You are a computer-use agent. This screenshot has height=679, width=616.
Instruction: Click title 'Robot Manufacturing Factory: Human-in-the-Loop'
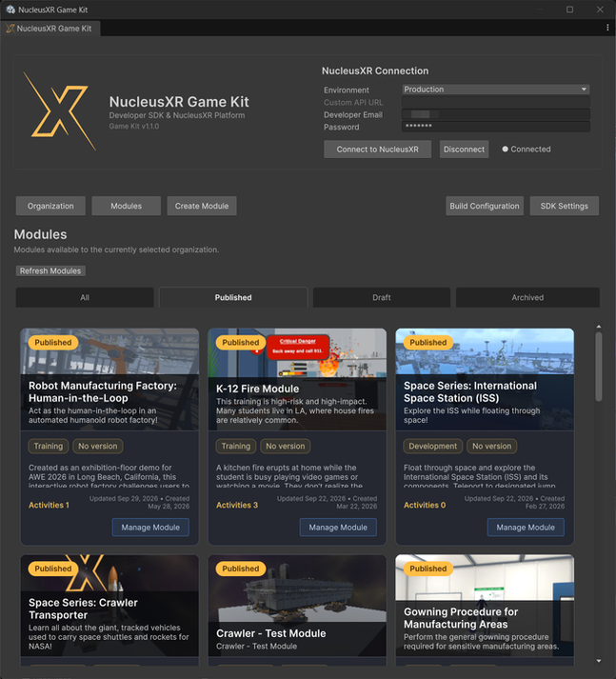click(103, 392)
